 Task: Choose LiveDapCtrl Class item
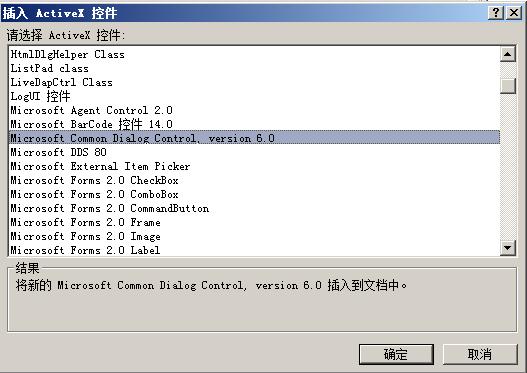click(254, 83)
